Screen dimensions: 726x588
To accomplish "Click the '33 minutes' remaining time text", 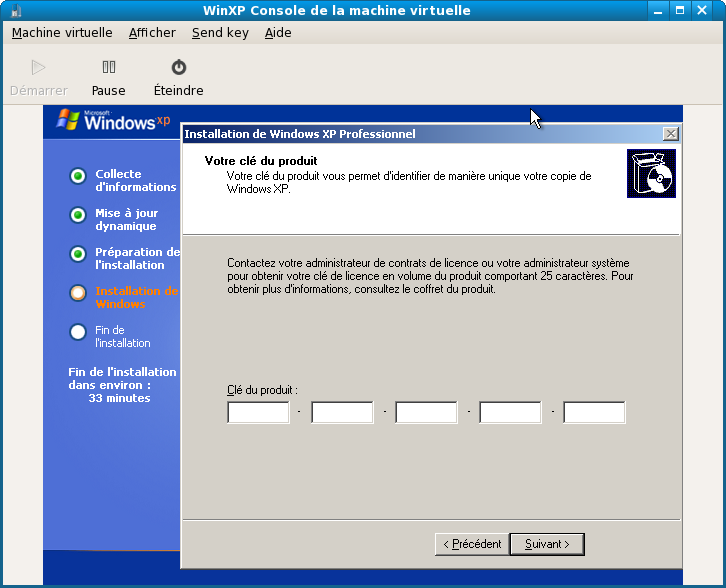I will tap(119, 398).
